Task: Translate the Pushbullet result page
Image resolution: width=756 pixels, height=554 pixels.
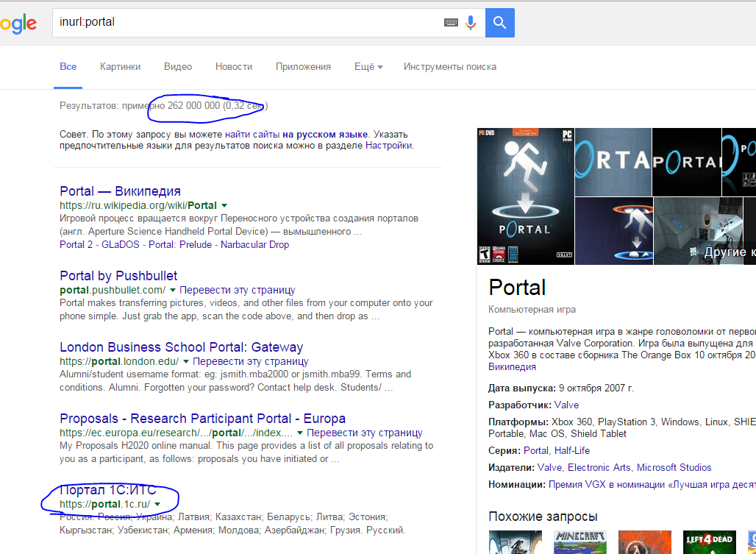Action: [238, 290]
